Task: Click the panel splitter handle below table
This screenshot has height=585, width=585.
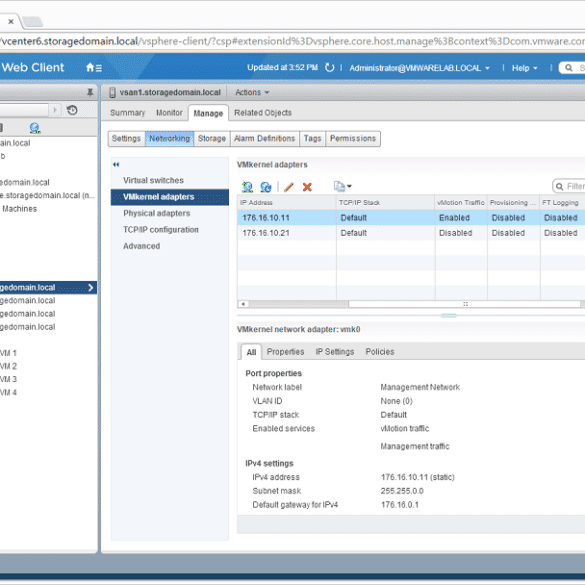Action: point(448,316)
